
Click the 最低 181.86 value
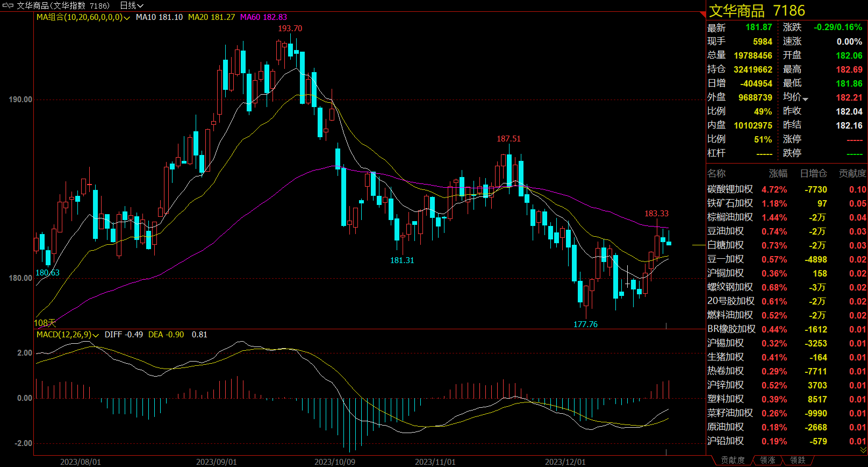click(x=849, y=83)
